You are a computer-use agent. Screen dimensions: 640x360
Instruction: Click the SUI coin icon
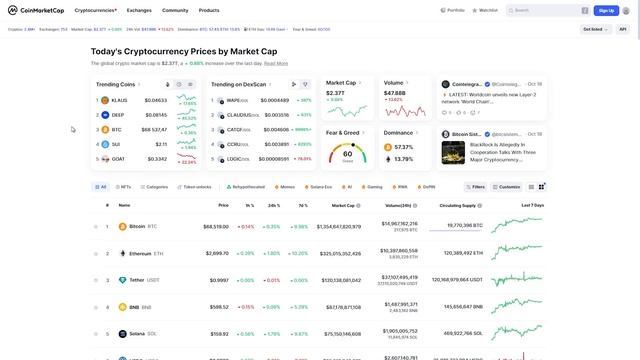pos(105,144)
